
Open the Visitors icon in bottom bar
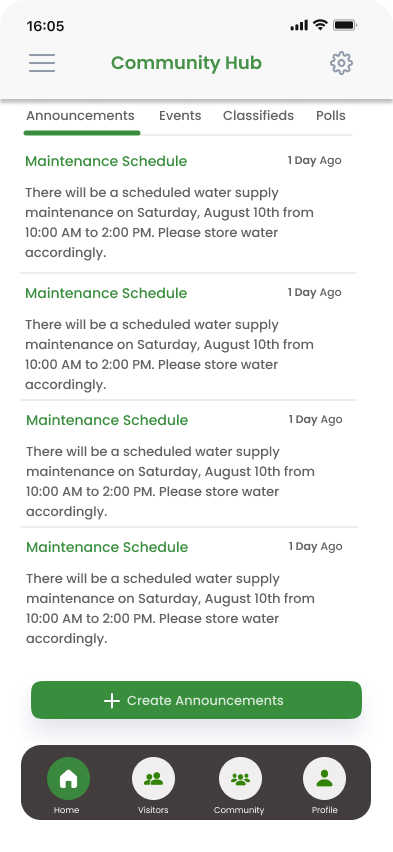coord(153,779)
